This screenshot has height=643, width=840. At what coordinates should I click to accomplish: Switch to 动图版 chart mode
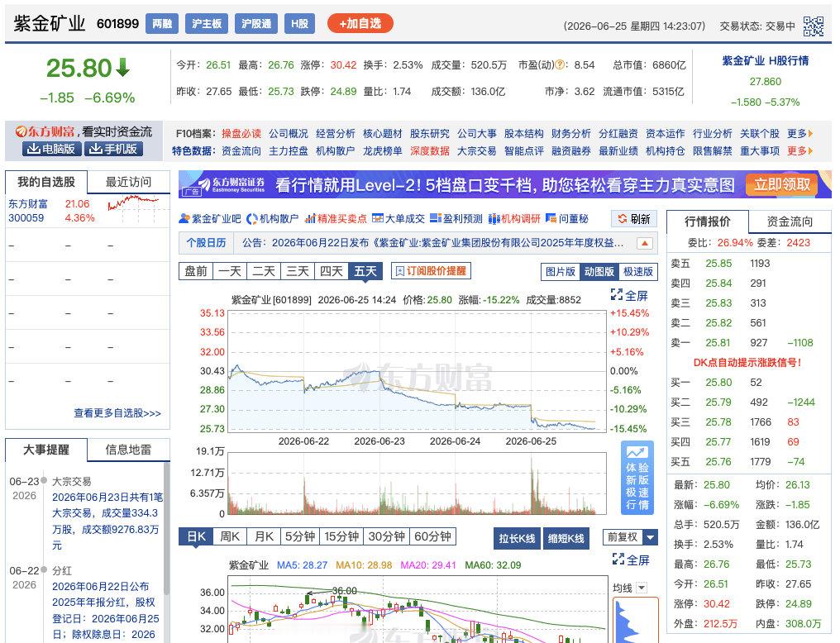599,271
